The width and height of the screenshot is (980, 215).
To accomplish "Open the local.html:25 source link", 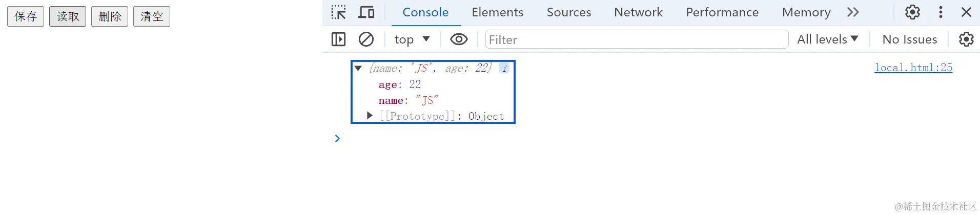I will (913, 68).
